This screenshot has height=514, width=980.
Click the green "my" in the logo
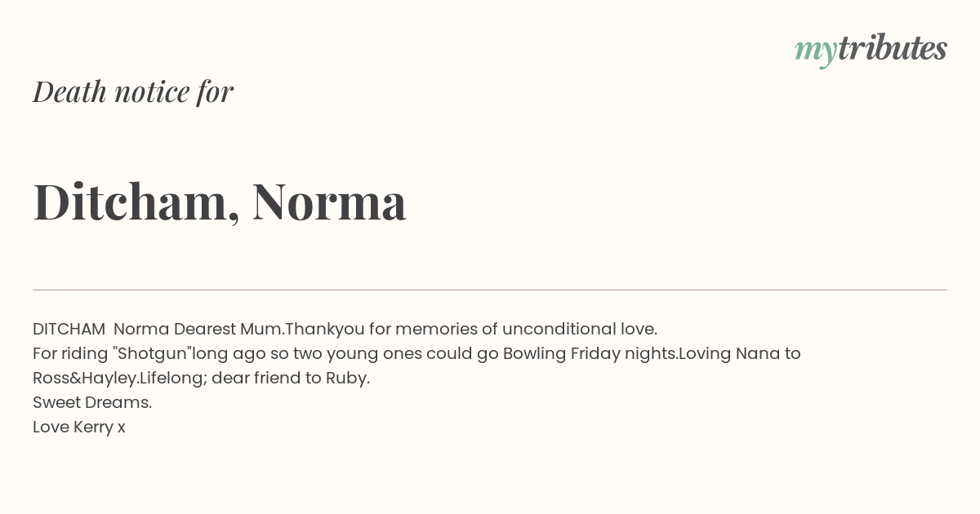click(x=816, y=53)
